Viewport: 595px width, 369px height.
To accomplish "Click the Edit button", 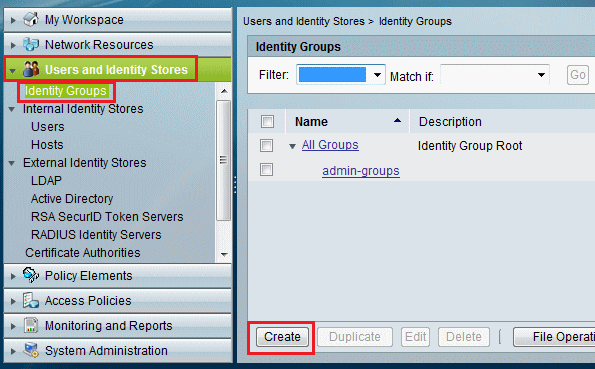I will coord(416,337).
